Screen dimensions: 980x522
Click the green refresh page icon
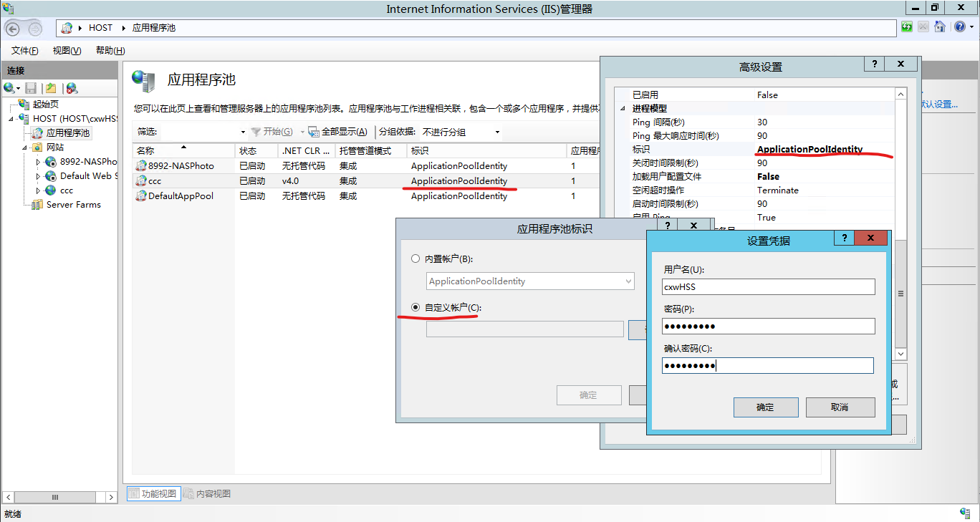(x=907, y=27)
